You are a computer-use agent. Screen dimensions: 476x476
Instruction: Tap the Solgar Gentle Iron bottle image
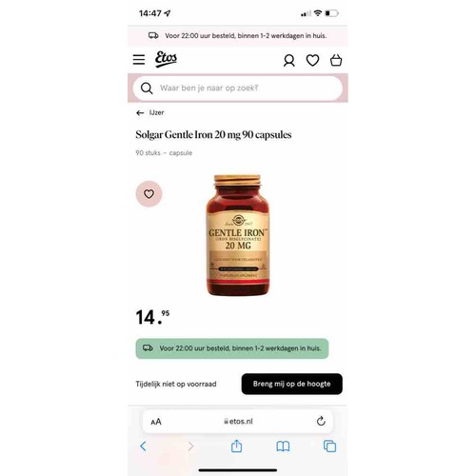click(x=238, y=235)
